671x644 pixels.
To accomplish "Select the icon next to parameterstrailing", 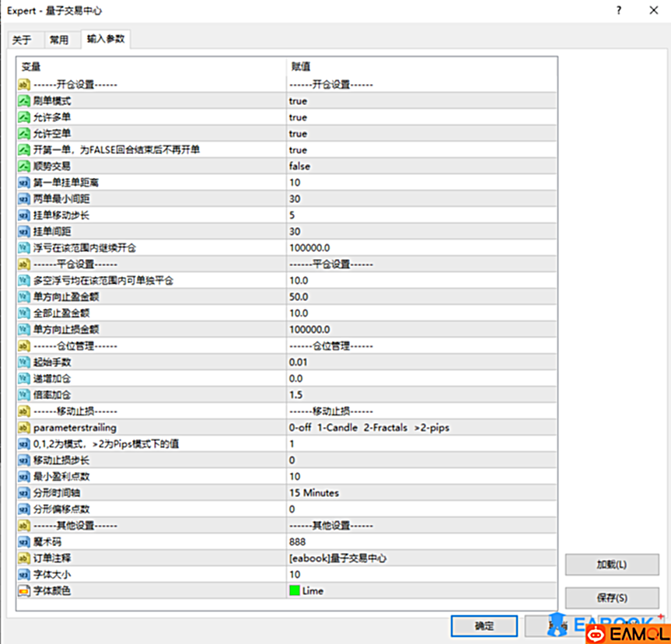I will tap(24, 427).
